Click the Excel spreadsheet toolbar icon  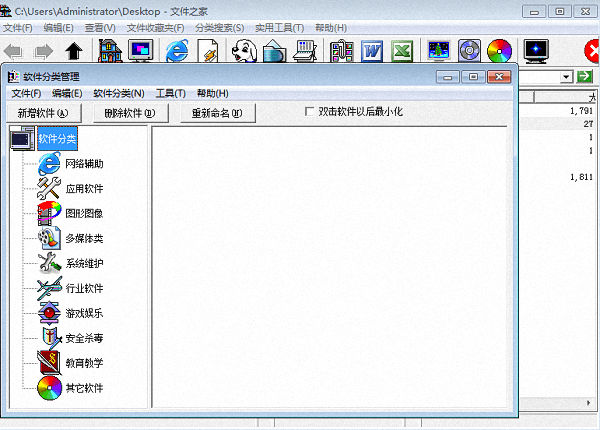(x=403, y=50)
